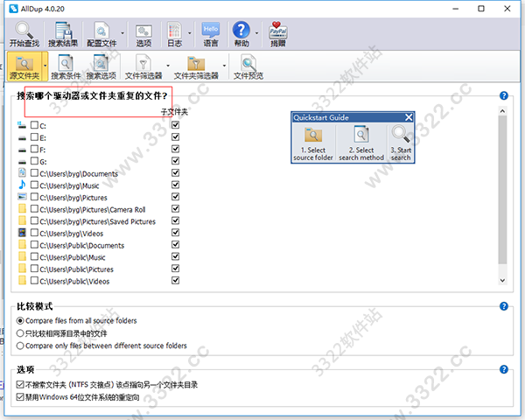Screen dimensions: 525x420
Task: Expand the 文件夹筛选器 dropdown arrow
Action: coord(224,66)
